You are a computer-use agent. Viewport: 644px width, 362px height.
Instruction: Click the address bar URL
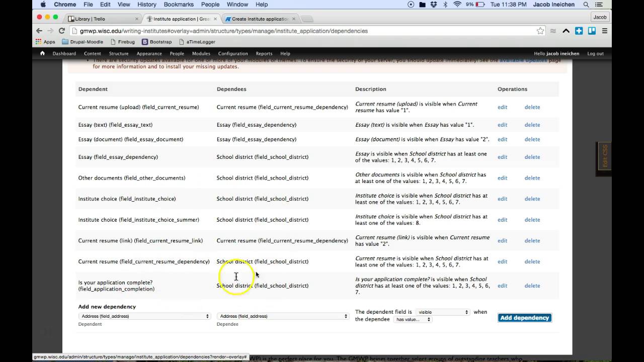[x=223, y=31]
